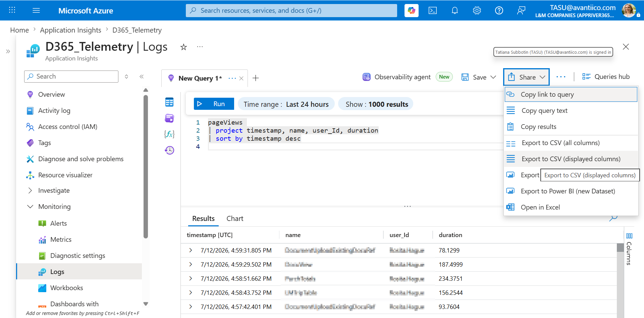Choose Export to CSV (displayed columns) menu item
This screenshot has height=318, width=644.
pos(571,159)
